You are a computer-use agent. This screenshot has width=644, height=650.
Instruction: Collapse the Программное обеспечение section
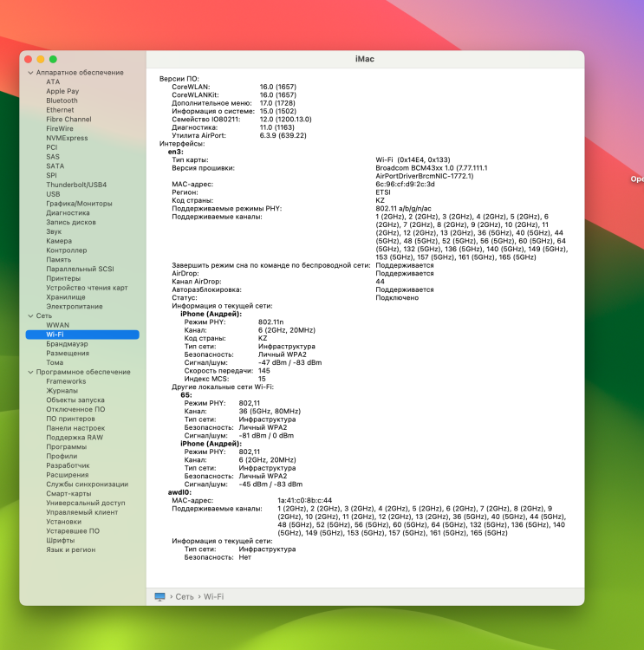pyautogui.click(x=30, y=373)
